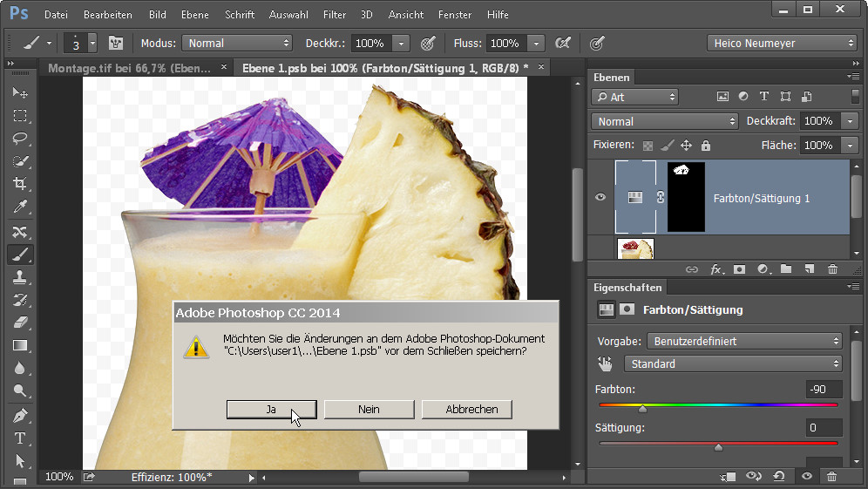Open the Standard color range dropdown
Viewport: 868px width, 489px height.
click(733, 363)
